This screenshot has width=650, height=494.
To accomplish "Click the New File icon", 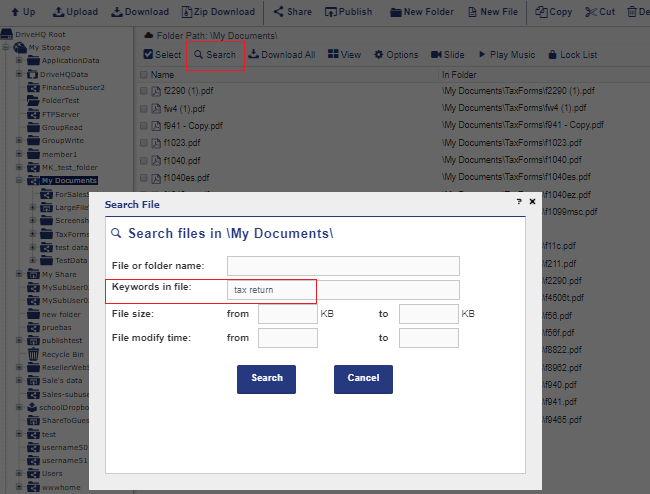I will click(491, 12).
